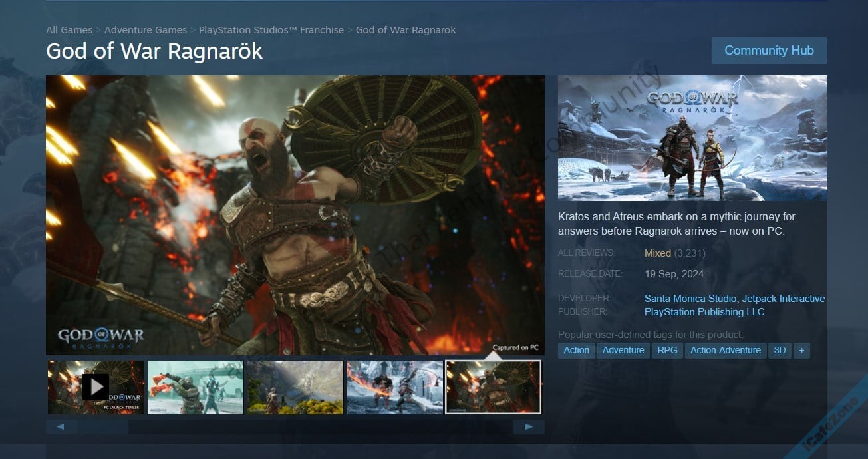View the Mixed reviews summary
This screenshot has height=459, width=868.
point(657,253)
